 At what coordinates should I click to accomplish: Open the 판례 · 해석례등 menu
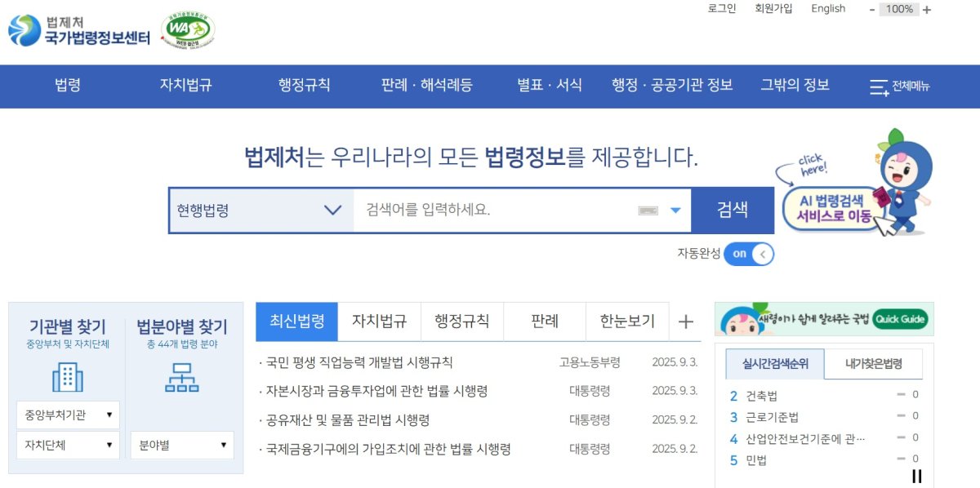tap(427, 85)
